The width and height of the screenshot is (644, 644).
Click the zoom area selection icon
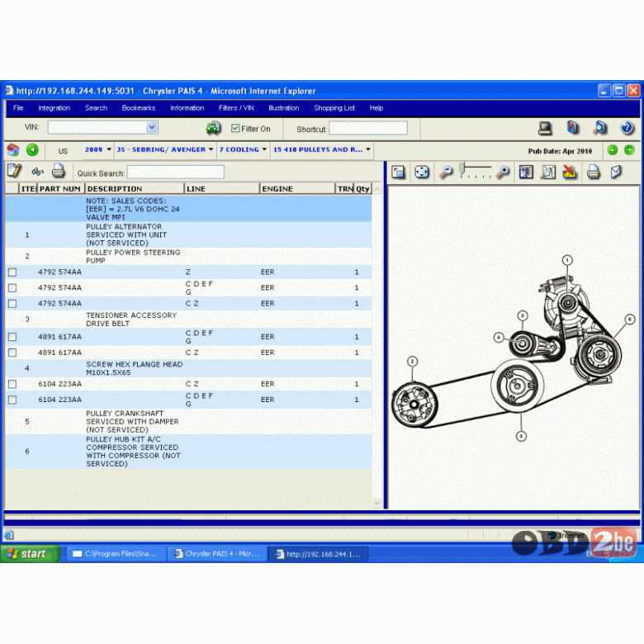tap(526, 172)
